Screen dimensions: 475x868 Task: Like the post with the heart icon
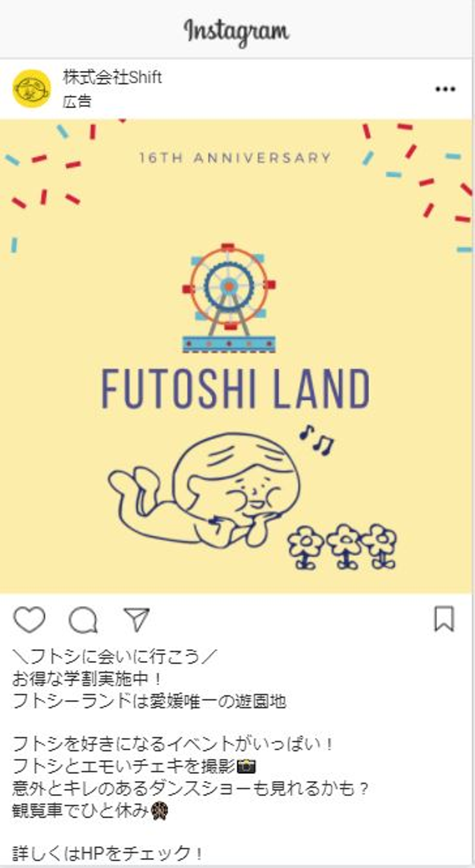tap(29, 619)
